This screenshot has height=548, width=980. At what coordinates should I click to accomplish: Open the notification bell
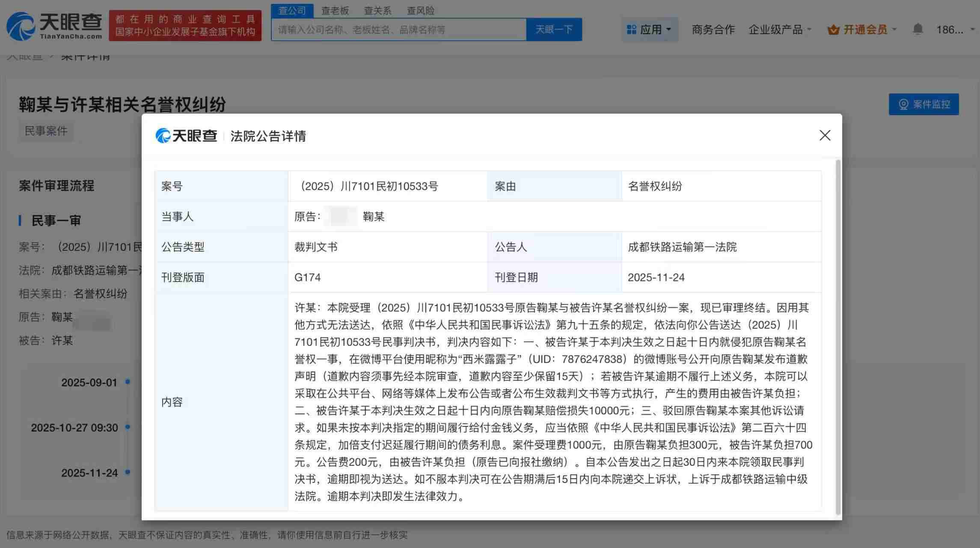tap(918, 29)
